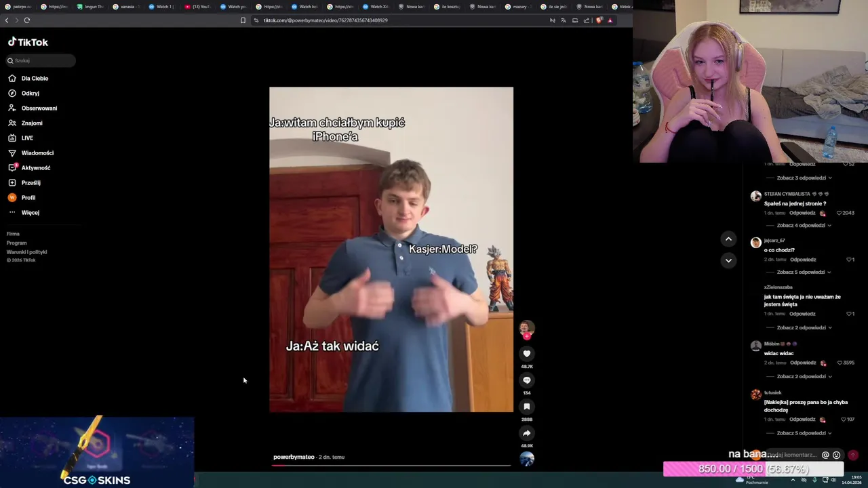The width and height of the screenshot is (868, 488).
Task: Like STEFAN CYMBALISTA's comment
Action: [839, 213]
